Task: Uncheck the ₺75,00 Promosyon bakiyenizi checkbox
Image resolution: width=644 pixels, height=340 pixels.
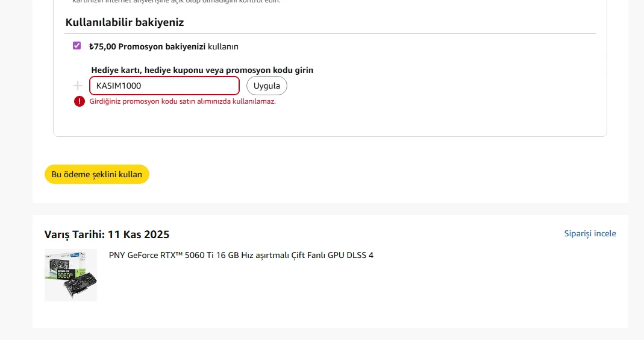Action: point(77,46)
